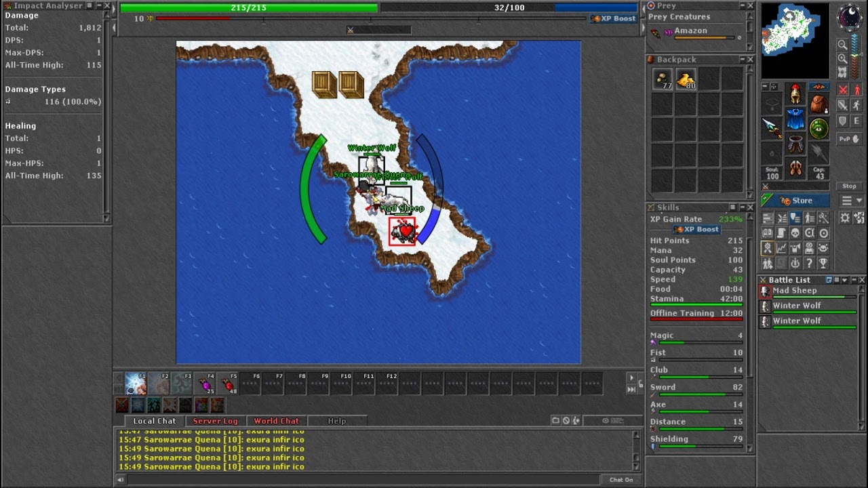
Task: Select Mad Sheep in the Battle List
Action: [810, 291]
